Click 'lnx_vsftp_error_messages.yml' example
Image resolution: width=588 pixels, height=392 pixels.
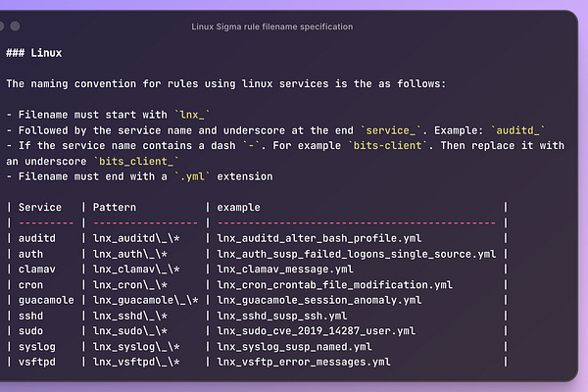click(x=304, y=362)
